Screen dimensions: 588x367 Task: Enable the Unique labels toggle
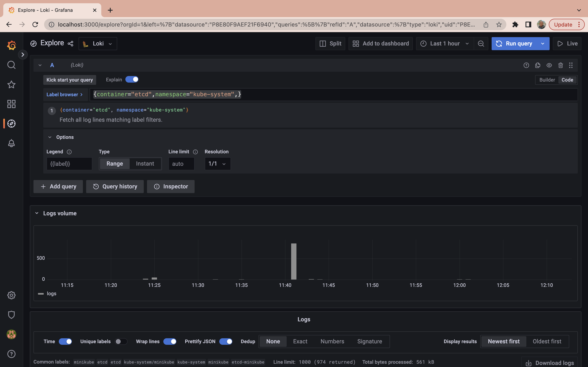tap(121, 342)
